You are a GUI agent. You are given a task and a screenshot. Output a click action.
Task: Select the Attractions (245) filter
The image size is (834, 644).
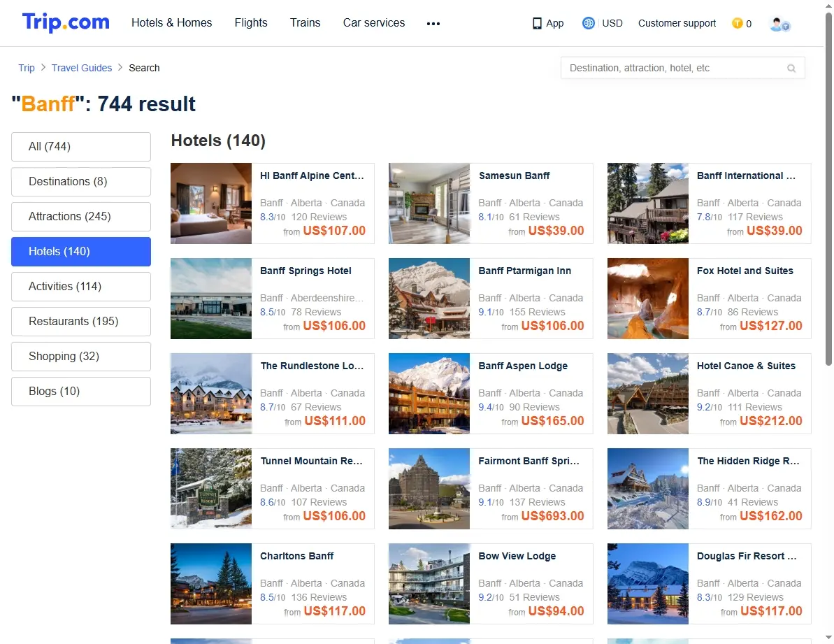point(81,217)
